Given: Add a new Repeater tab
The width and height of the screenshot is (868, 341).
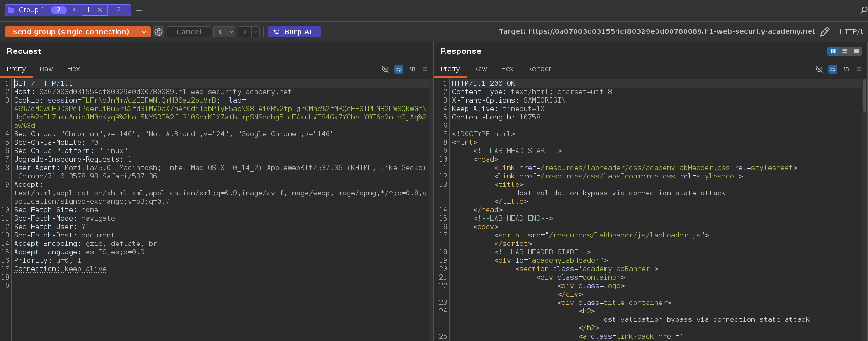Looking at the screenshot, I should pyautogui.click(x=139, y=10).
